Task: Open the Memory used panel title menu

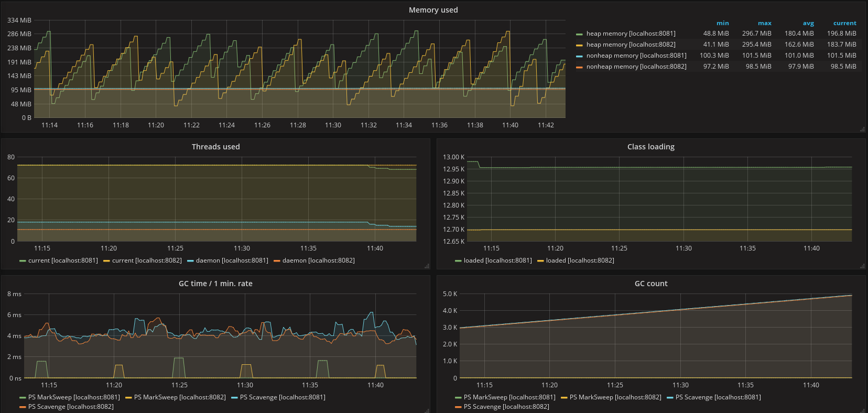Action: click(433, 10)
